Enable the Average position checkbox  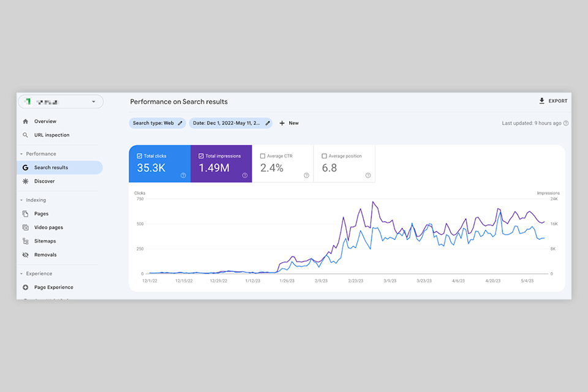324,156
